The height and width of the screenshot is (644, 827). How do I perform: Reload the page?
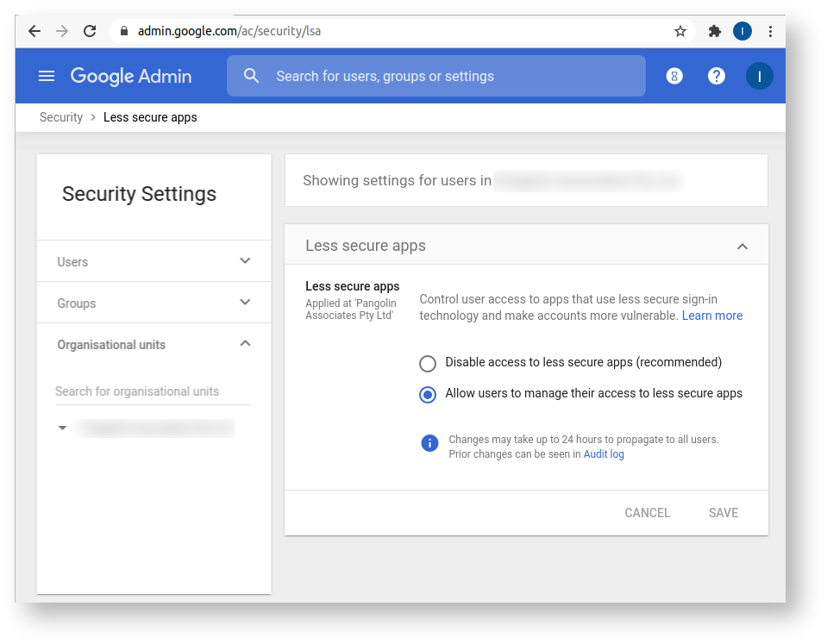90,31
